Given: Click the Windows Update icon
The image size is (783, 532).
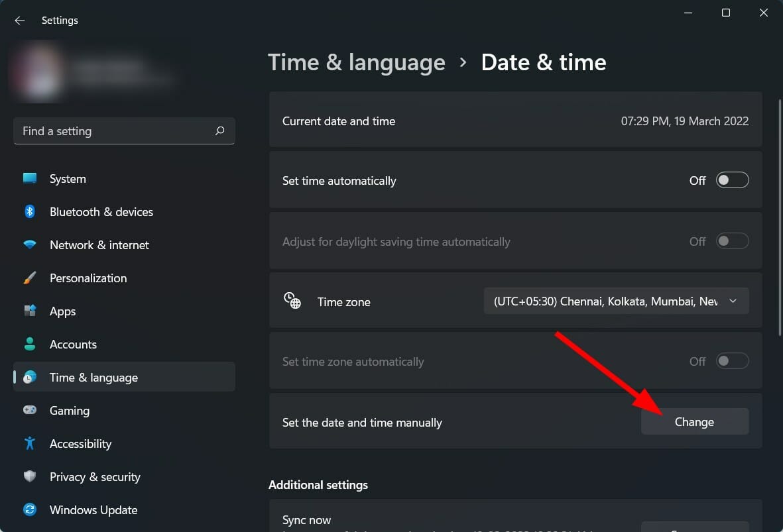Looking at the screenshot, I should coord(30,509).
